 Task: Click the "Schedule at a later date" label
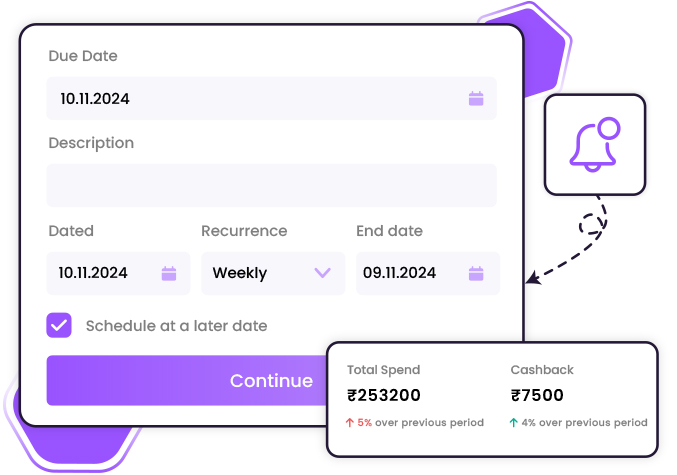[176, 326]
